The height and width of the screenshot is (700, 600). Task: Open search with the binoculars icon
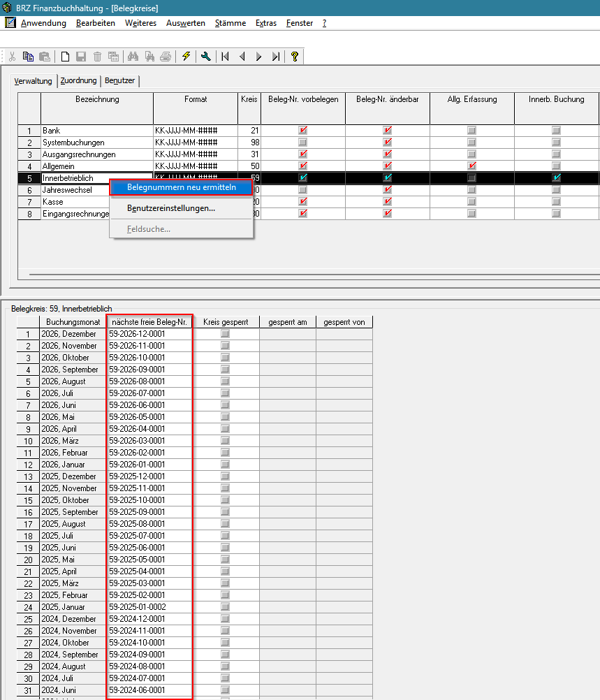(133, 57)
